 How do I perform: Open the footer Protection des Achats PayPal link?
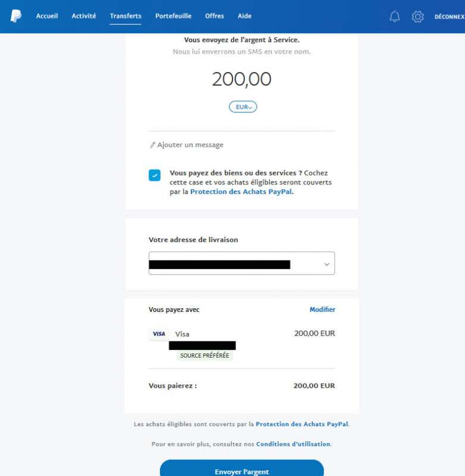tap(302, 424)
